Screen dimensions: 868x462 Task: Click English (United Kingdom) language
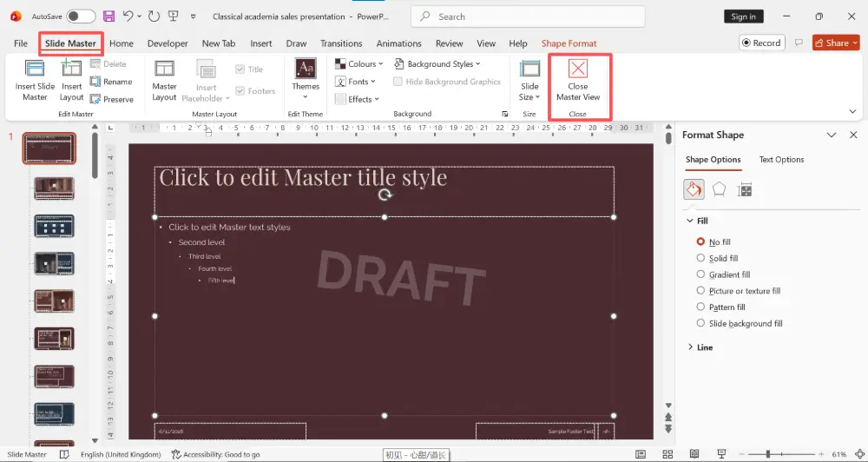121,454
